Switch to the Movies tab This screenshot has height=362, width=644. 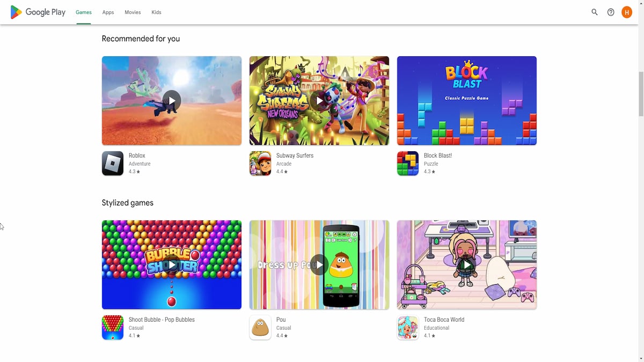pos(133,12)
